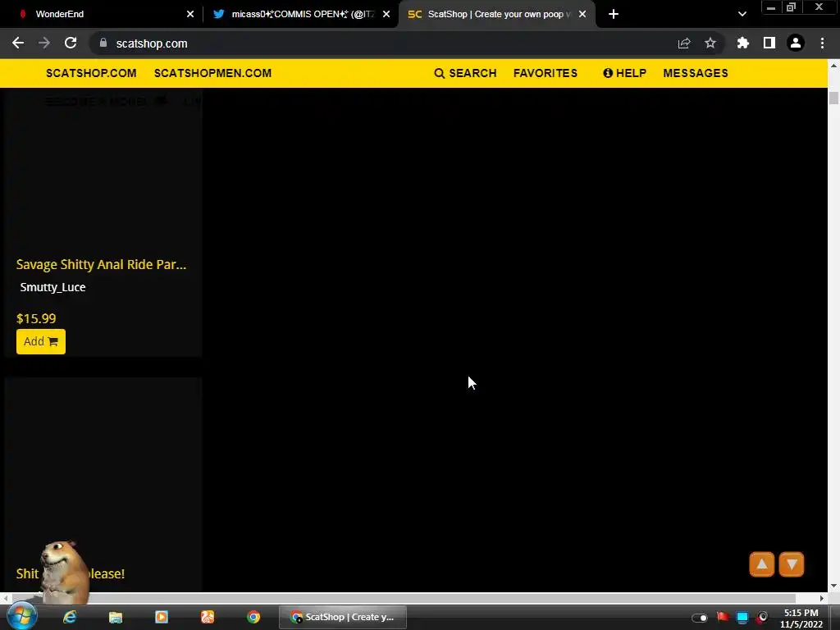Click the hamster mascot overlay
Screen dimensions: 840x630
tap(64, 572)
